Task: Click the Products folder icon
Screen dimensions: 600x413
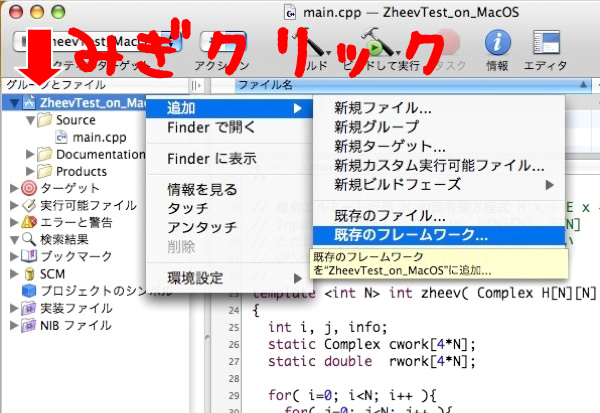Action: coord(44,171)
